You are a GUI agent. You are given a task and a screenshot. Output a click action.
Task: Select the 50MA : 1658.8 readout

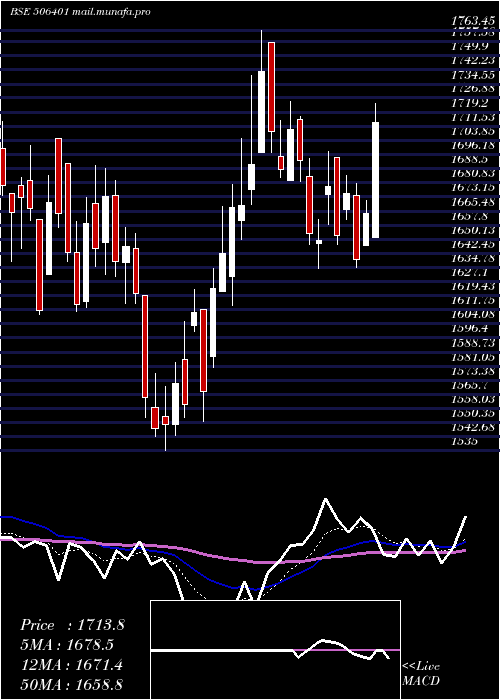(71, 684)
